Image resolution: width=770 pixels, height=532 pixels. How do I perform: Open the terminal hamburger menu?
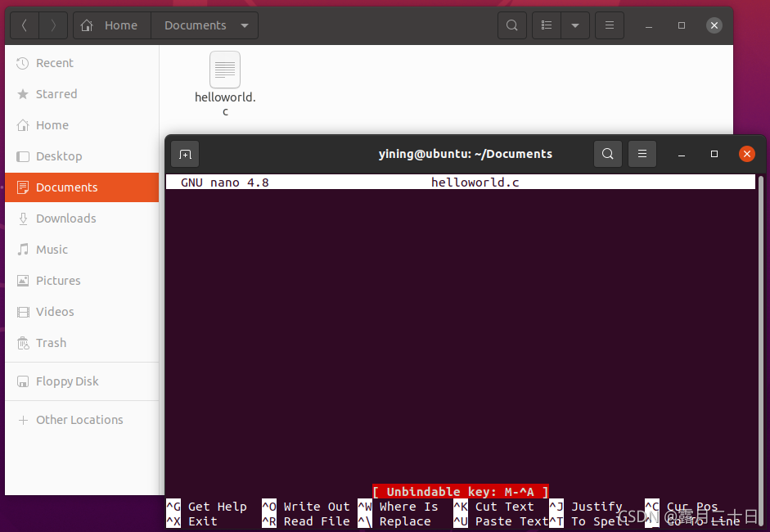[x=642, y=154]
